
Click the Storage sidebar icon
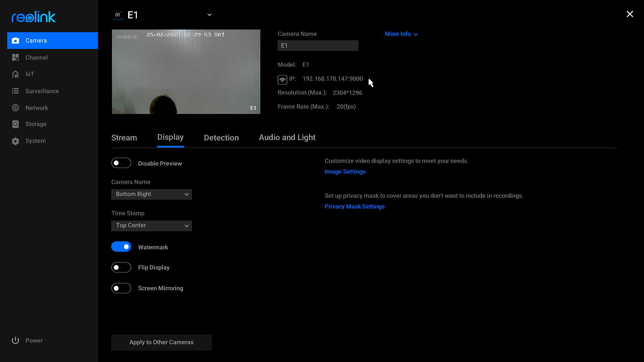point(16,124)
